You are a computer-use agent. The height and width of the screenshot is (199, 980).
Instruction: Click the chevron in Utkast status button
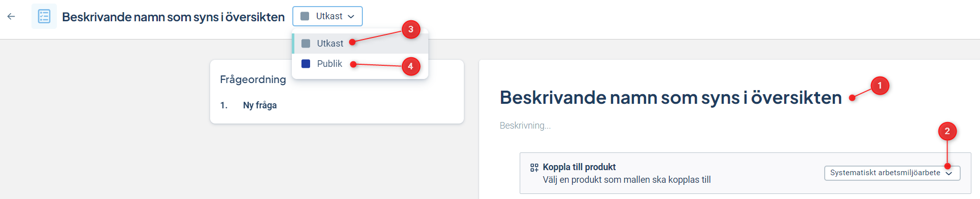coord(351,17)
